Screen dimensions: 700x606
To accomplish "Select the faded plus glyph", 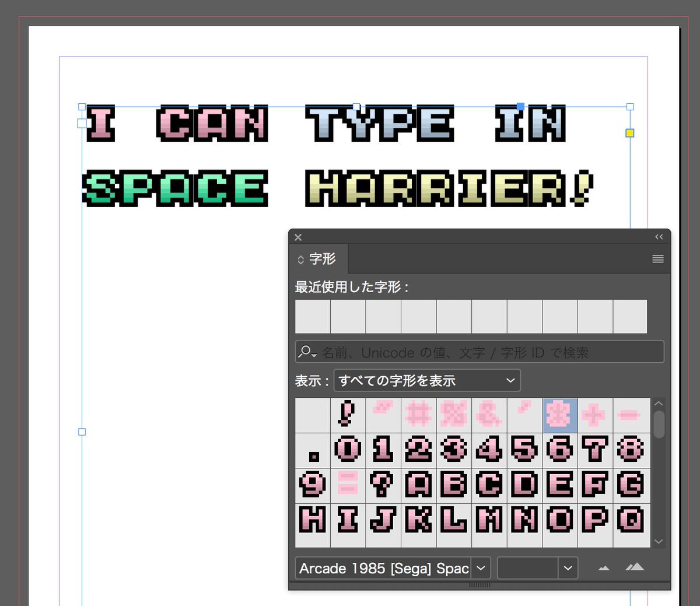I will pyautogui.click(x=595, y=415).
